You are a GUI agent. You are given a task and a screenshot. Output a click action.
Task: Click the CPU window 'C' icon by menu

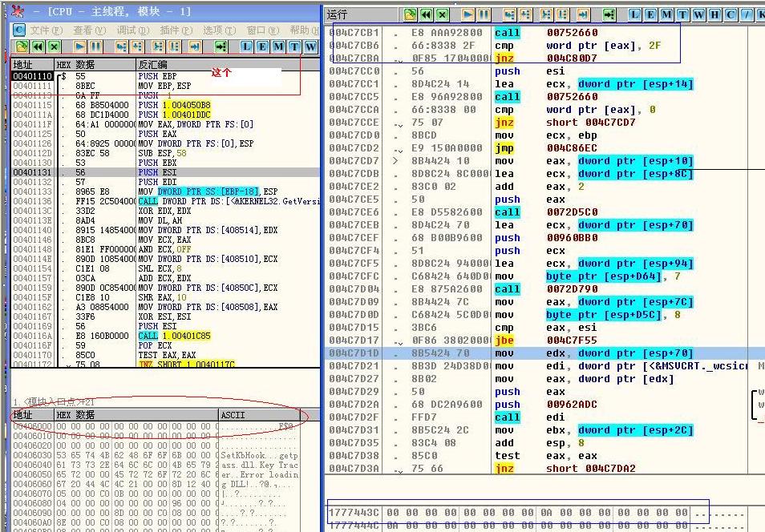pos(19,30)
